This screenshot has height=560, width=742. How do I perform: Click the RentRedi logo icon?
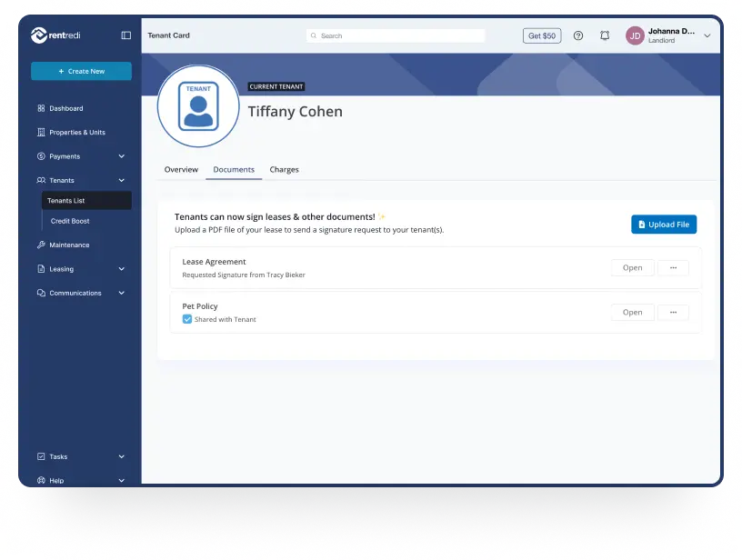[38, 35]
